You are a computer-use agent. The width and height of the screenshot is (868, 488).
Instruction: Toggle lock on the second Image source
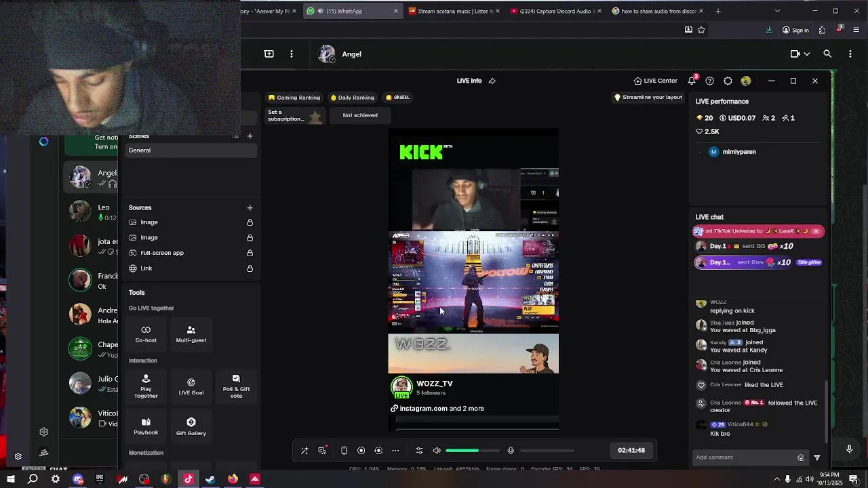pyautogui.click(x=250, y=238)
